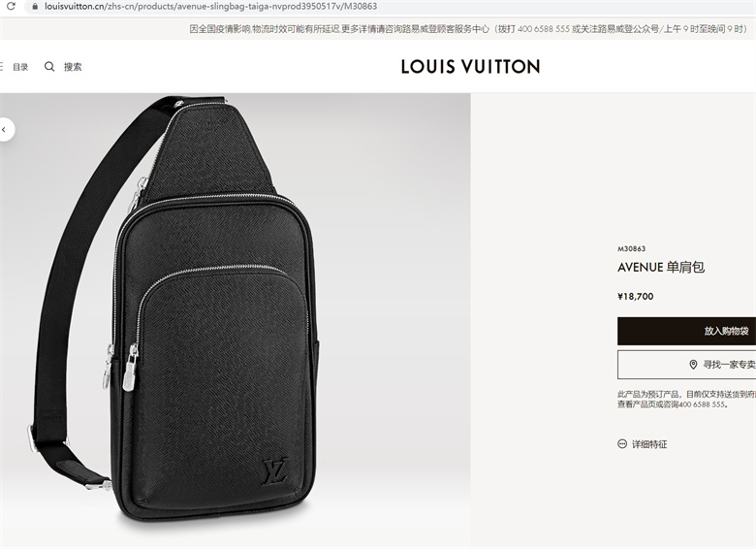Click the browser reload icon
756x549 pixels.
(x=11, y=6)
